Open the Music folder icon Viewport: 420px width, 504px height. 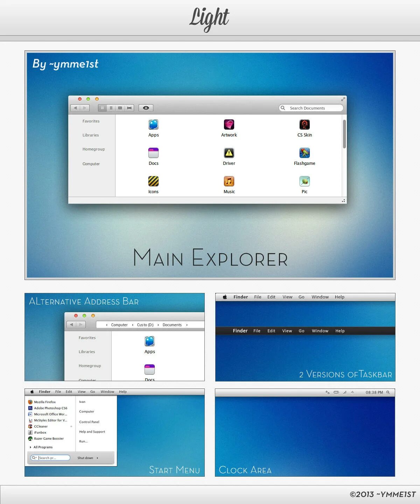tap(229, 181)
